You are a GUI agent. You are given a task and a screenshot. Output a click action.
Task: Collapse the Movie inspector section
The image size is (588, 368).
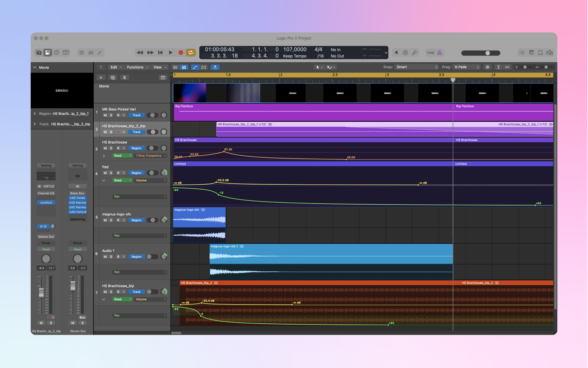point(35,67)
